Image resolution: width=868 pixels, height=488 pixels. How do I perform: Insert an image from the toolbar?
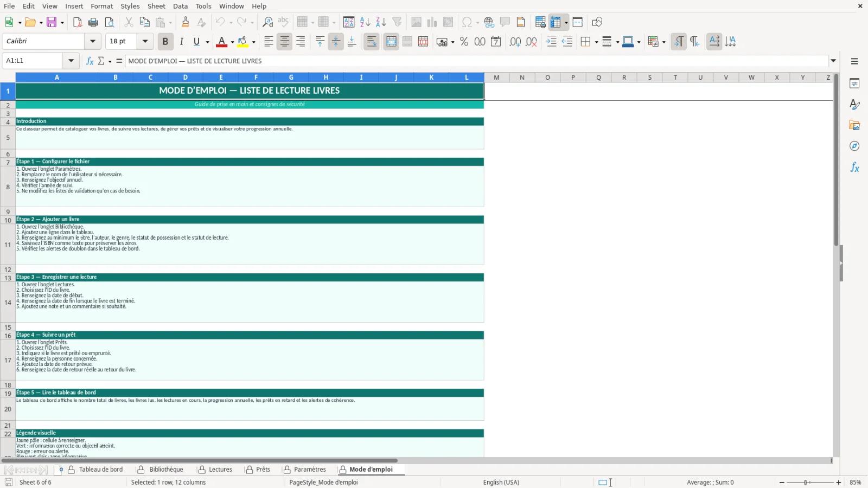(417, 22)
